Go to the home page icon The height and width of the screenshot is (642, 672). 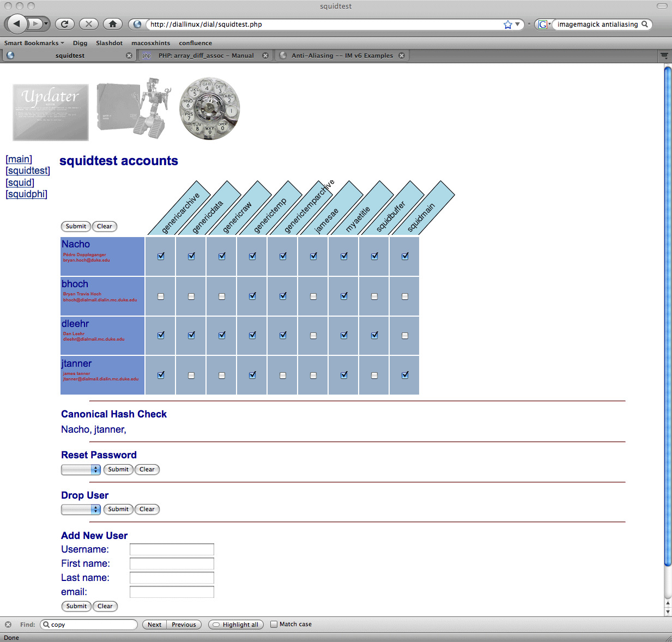(x=112, y=24)
